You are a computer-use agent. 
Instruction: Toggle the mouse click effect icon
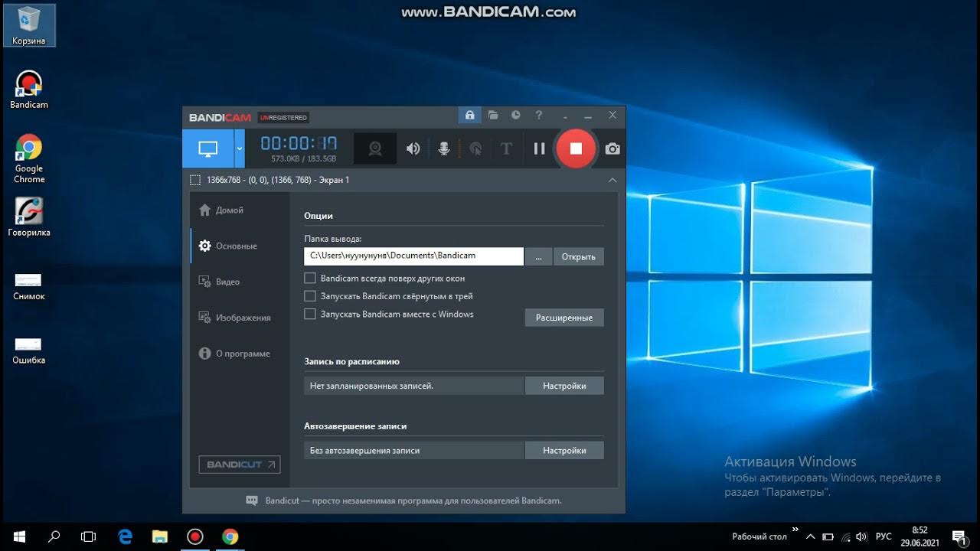(x=475, y=148)
